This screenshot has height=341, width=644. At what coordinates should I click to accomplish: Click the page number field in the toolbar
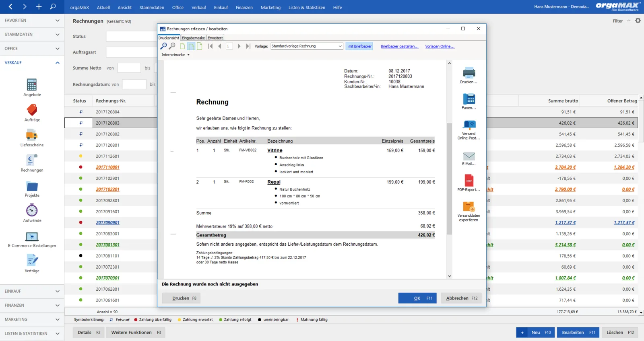[x=229, y=46]
